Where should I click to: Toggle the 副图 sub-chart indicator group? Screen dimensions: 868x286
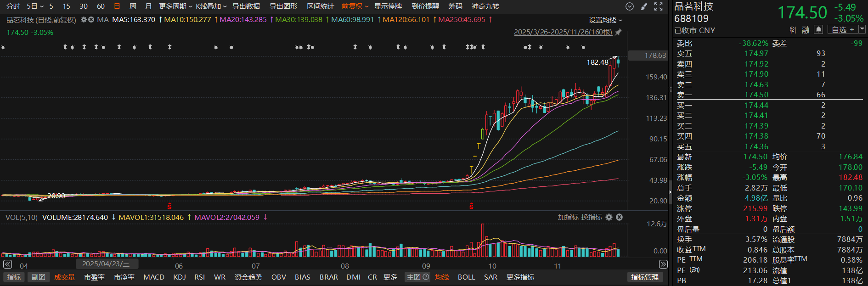[39, 277]
